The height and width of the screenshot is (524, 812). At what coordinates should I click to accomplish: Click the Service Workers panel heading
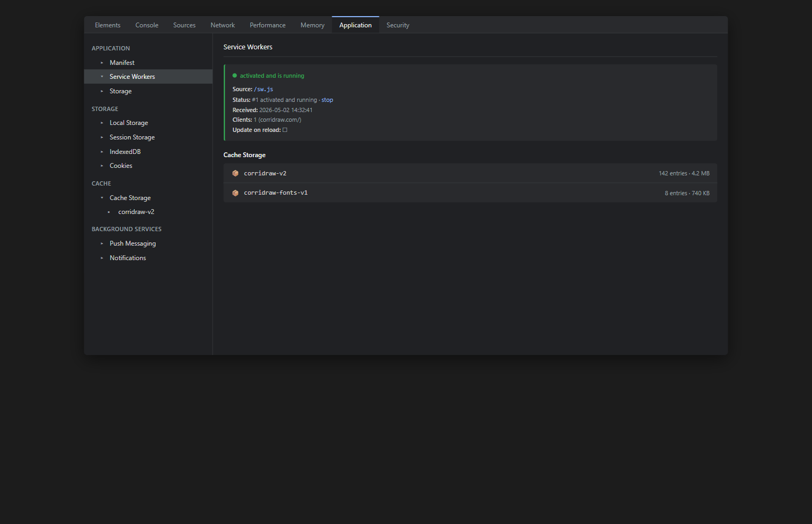pos(248,47)
